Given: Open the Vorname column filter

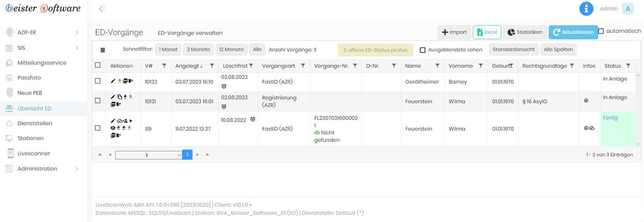Looking at the screenshot, I should click(481, 65).
